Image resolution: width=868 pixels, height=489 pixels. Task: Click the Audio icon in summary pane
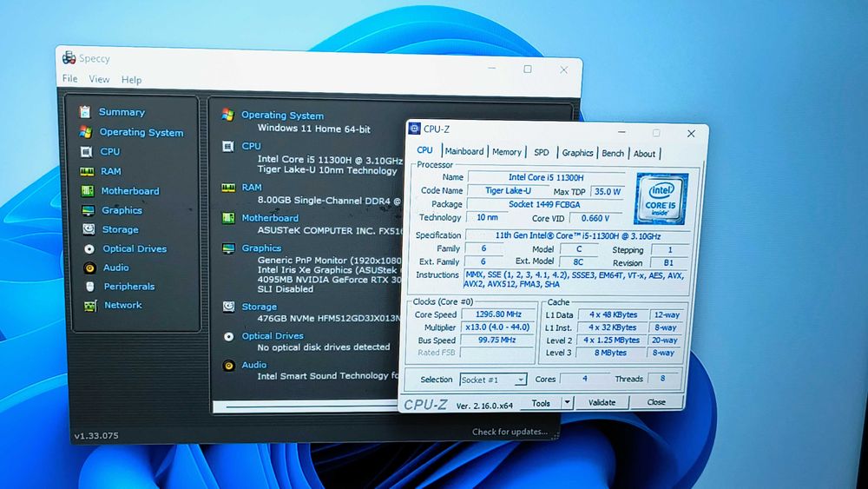click(x=228, y=366)
